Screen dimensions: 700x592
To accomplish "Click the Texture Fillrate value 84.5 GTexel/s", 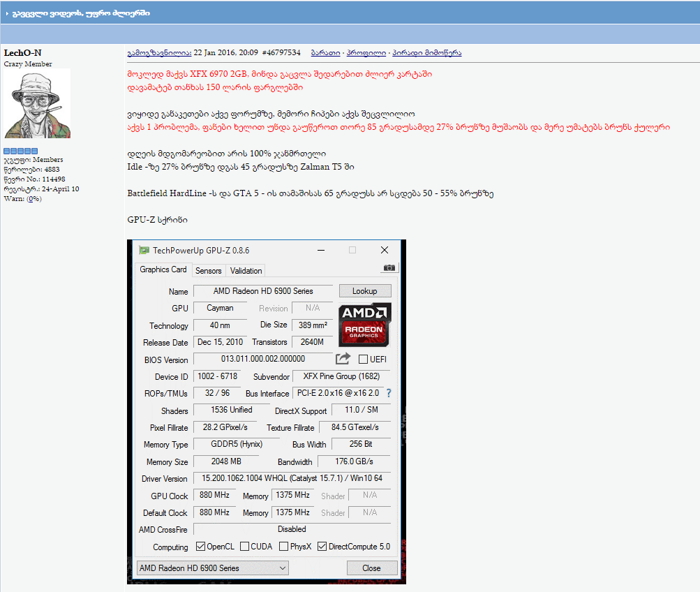I will (355, 427).
